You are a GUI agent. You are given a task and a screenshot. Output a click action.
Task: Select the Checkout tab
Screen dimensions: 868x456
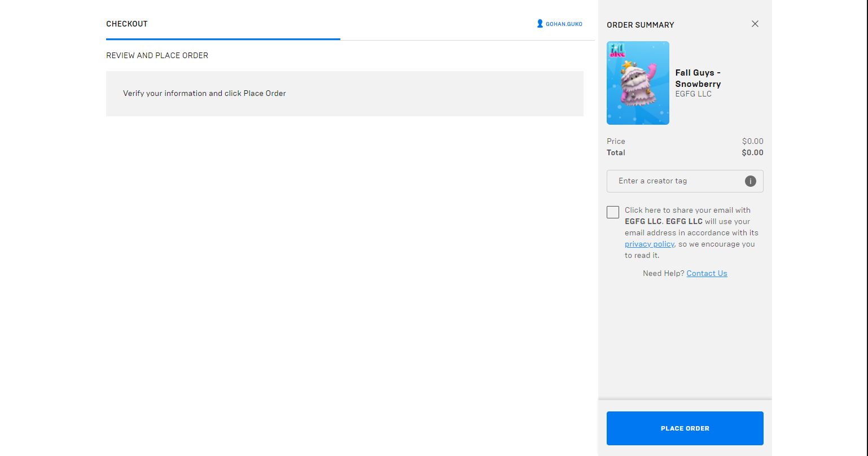coord(127,24)
